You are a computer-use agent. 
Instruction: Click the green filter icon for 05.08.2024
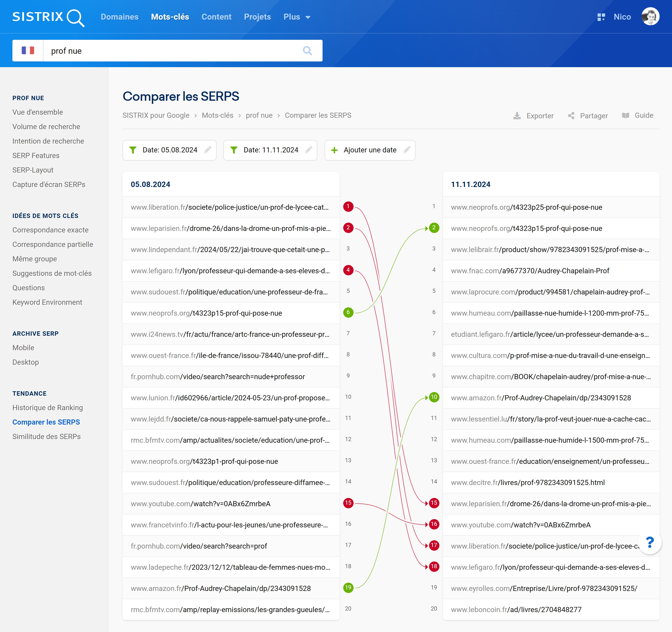tap(133, 150)
